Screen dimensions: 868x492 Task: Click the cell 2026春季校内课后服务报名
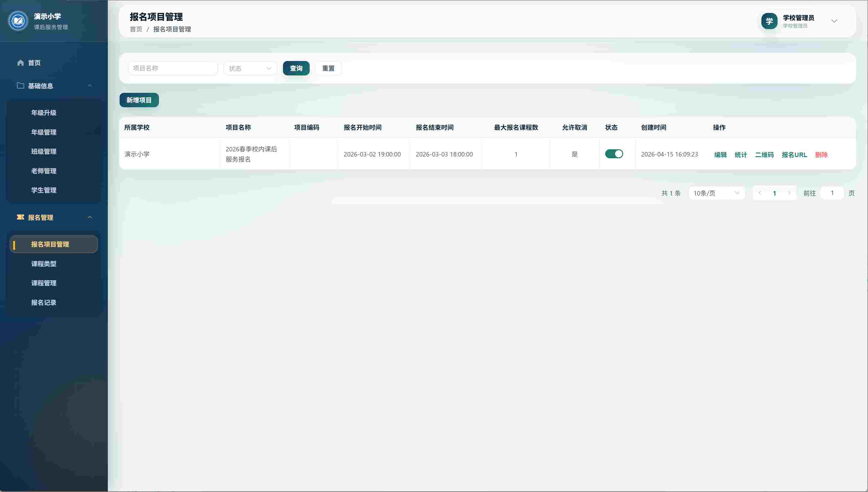point(251,154)
